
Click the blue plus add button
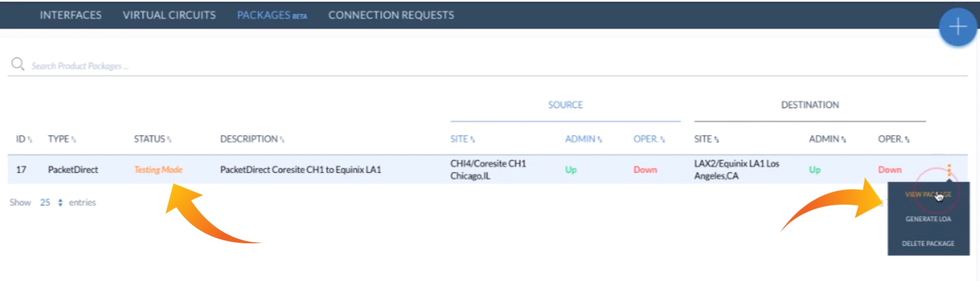point(957,27)
